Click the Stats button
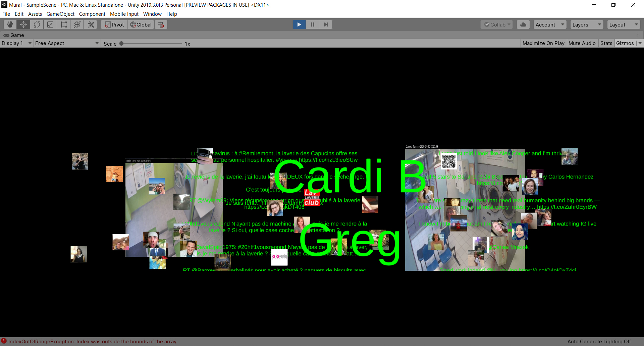Image resolution: width=644 pixels, height=346 pixels. (x=606, y=43)
